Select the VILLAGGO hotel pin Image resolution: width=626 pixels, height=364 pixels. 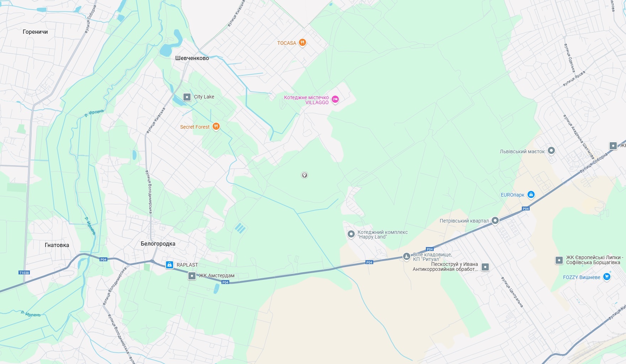[335, 99]
